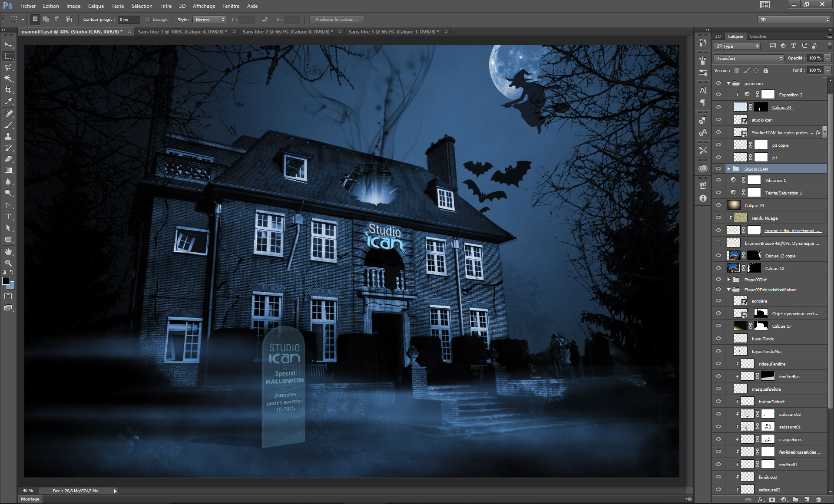834x504 pixels.
Task: Open the Calque menu
Action: click(x=96, y=6)
